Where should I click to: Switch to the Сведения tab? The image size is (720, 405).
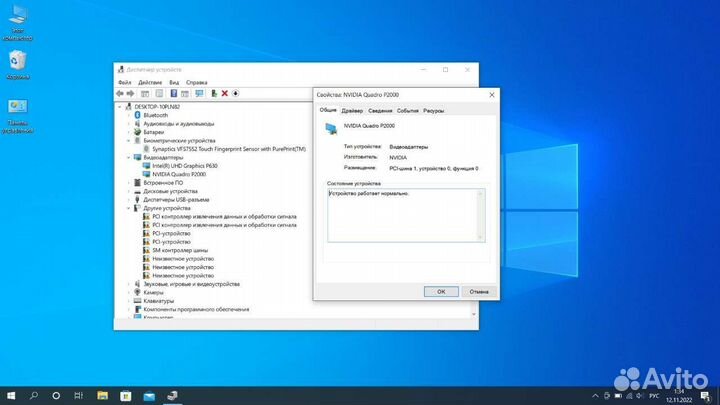pyautogui.click(x=380, y=111)
